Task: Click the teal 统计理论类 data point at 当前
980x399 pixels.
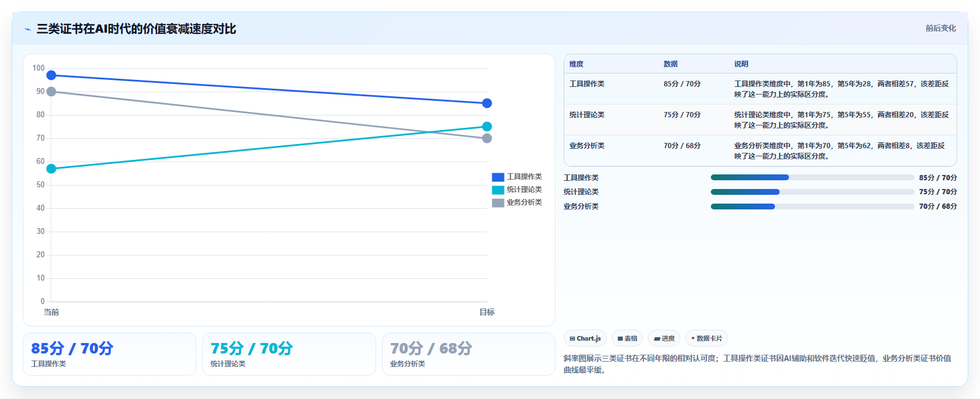Action: pos(51,169)
